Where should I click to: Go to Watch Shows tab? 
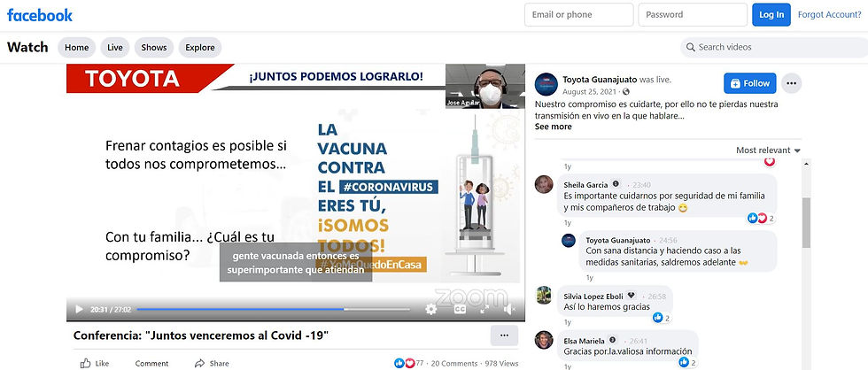tap(154, 48)
